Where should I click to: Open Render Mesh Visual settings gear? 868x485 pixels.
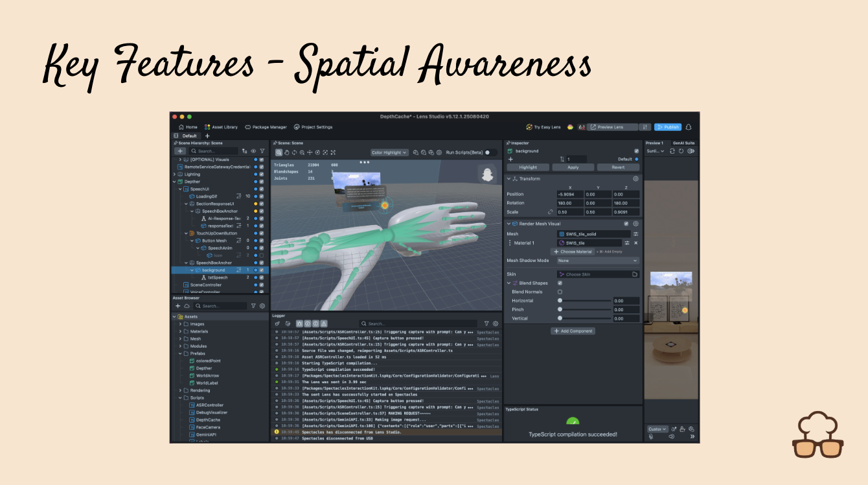(x=635, y=224)
